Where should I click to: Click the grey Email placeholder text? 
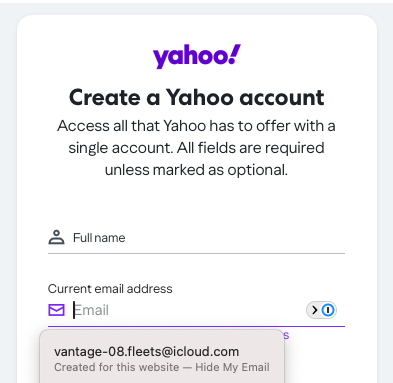tap(91, 310)
